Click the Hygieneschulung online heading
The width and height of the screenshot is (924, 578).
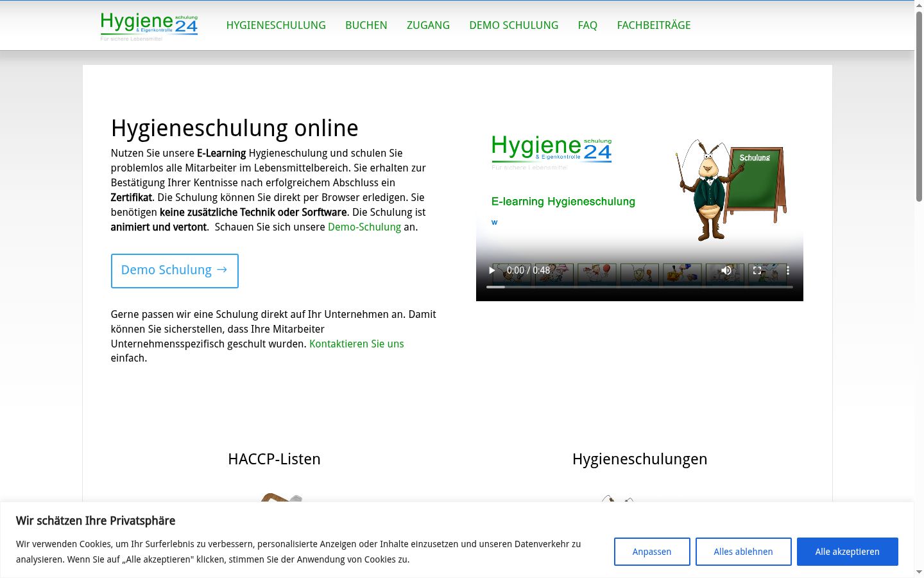[235, 128]
